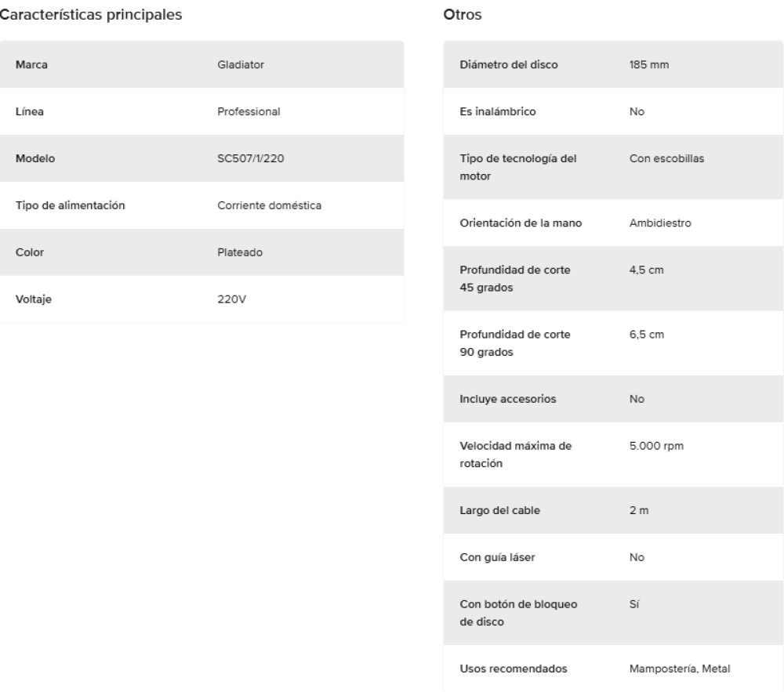Select the Color value "Plateado"

pos(240,252)
